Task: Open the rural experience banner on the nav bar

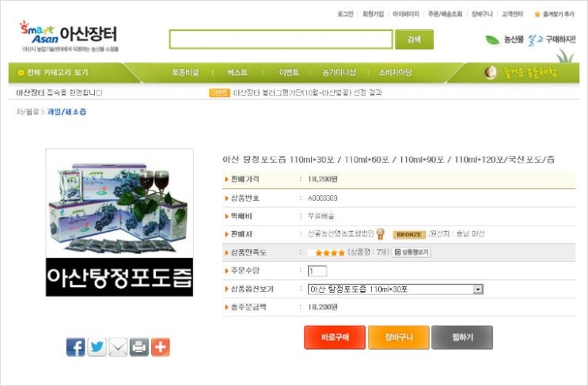Action: (x=521, y=72)
